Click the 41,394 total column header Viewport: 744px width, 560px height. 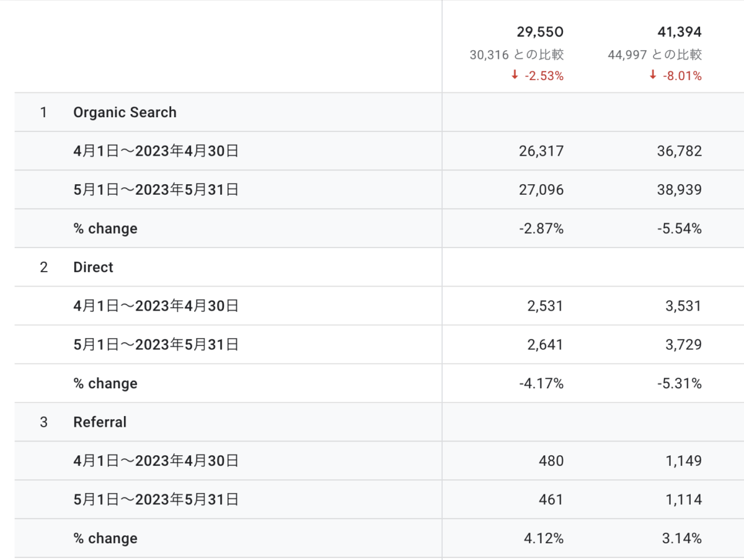(x=679, y=32)
